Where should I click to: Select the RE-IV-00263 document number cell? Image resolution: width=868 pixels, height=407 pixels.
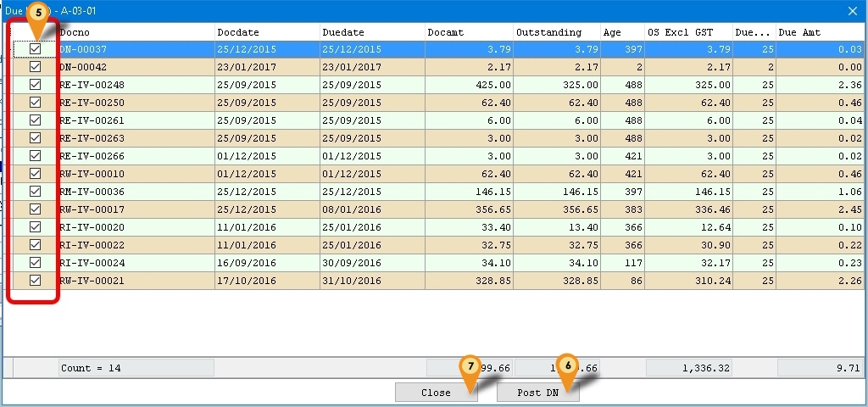pyautogui.click(x=92, y=138)
